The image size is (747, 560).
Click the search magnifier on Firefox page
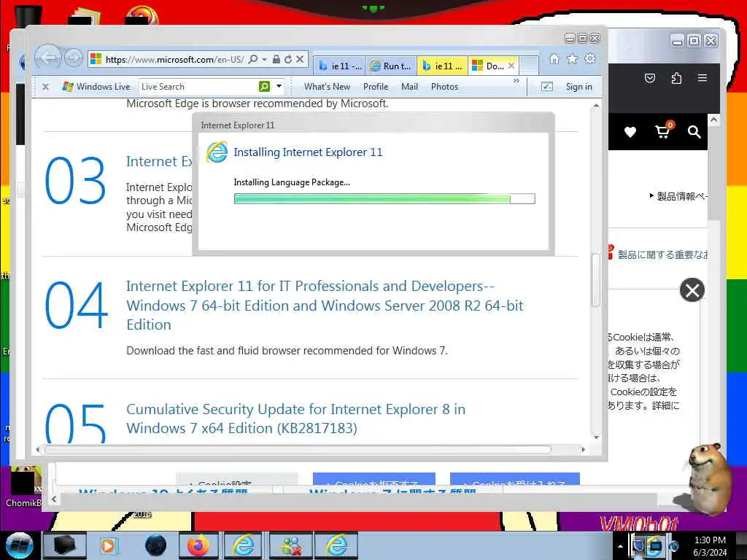[694, 132]
